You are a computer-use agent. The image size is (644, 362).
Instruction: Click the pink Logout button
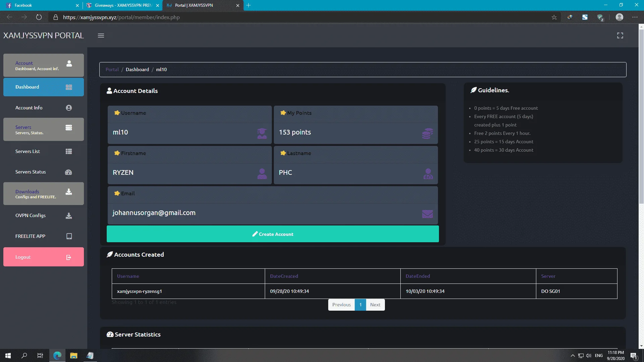click(x=44, y=257)
